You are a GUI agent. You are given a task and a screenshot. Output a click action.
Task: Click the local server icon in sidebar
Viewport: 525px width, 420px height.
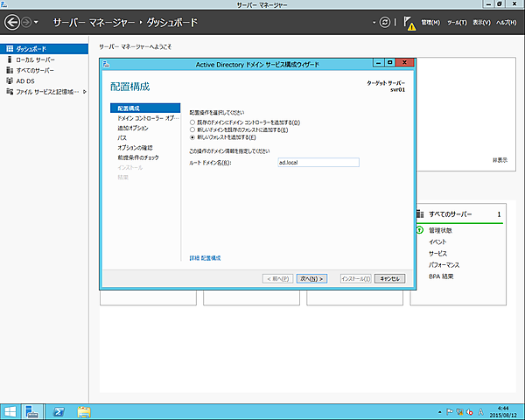pyautogui.click(x=10, y=59)
